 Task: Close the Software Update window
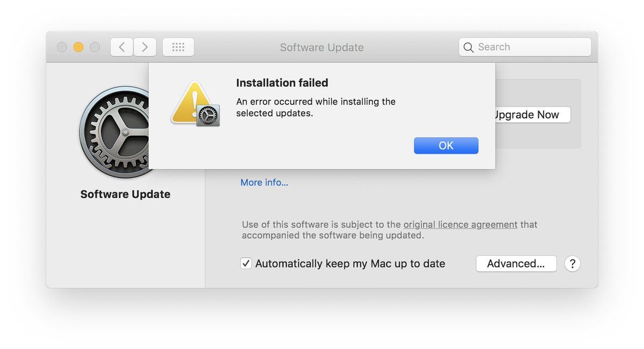point(62,47)
